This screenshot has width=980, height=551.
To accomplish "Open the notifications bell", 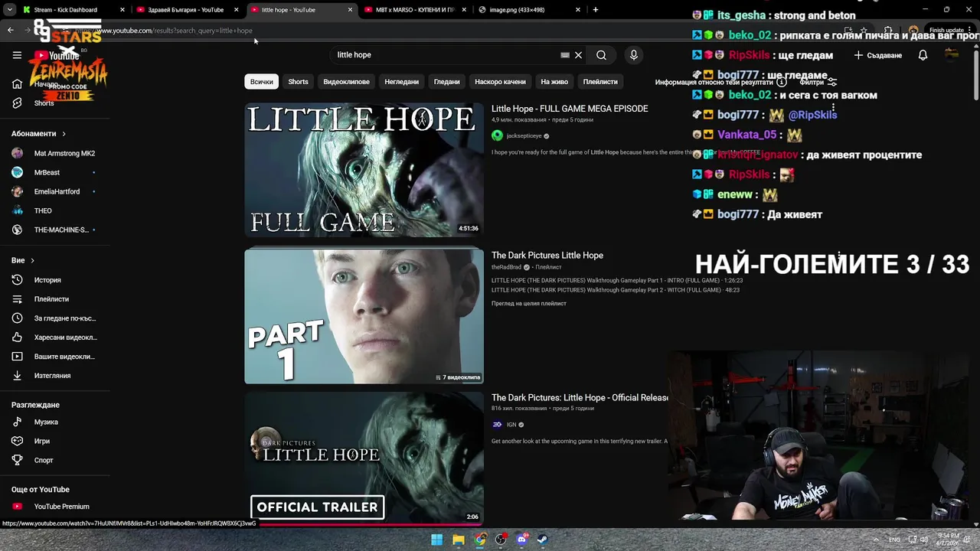I will pyautogui.click(x=923, y=55).
